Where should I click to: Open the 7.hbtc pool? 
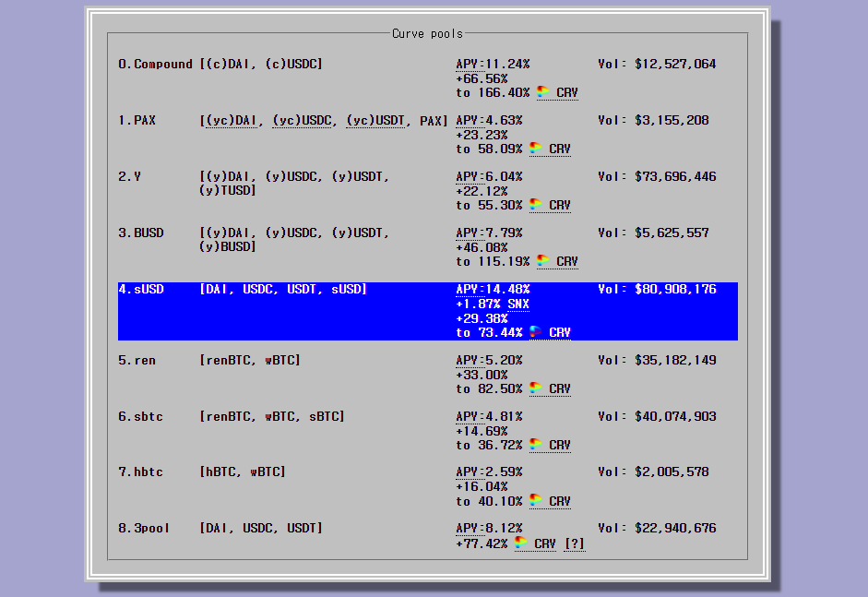coord(427,486)
